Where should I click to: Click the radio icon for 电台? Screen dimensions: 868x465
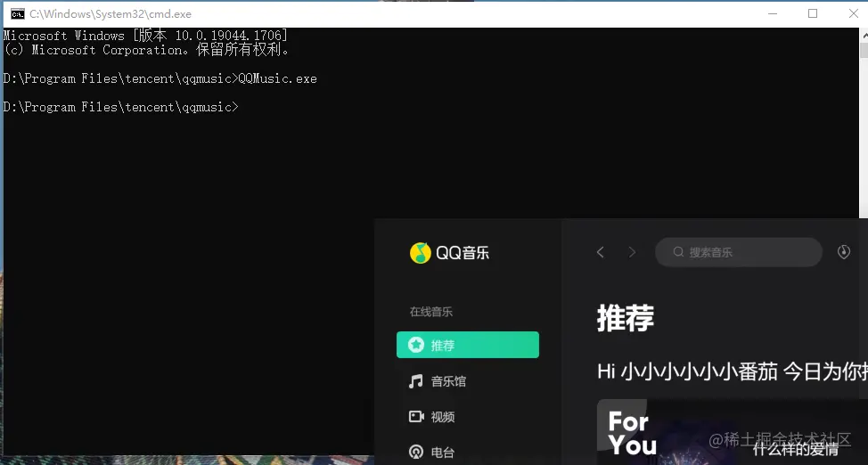(x=416, y=453)
